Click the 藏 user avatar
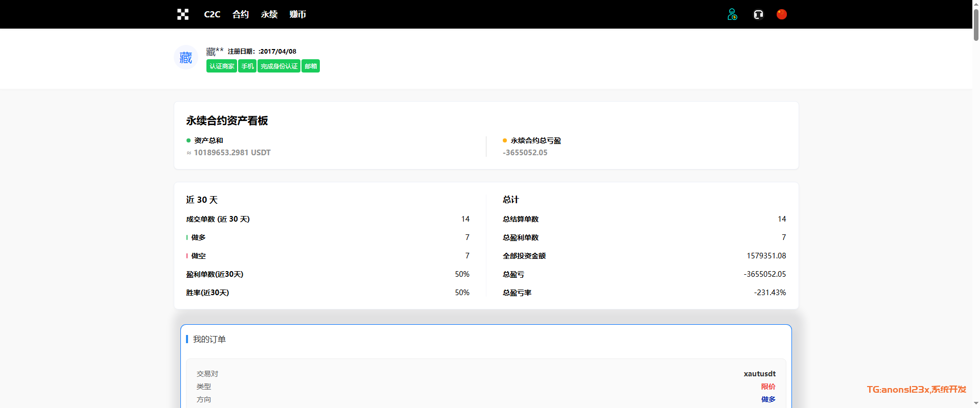980x408 pixels. click(x=186, y=58)
